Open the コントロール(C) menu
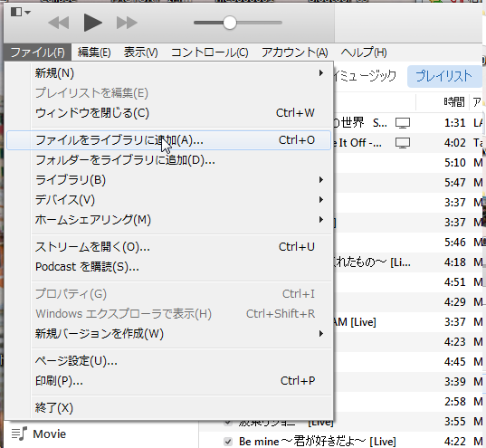 pos(210,52)
